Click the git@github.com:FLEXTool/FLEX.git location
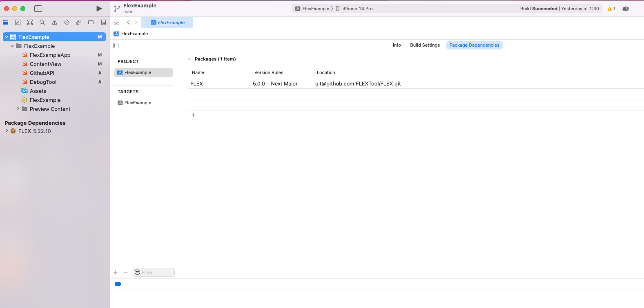The image size is (644, 308). [358, 83]
